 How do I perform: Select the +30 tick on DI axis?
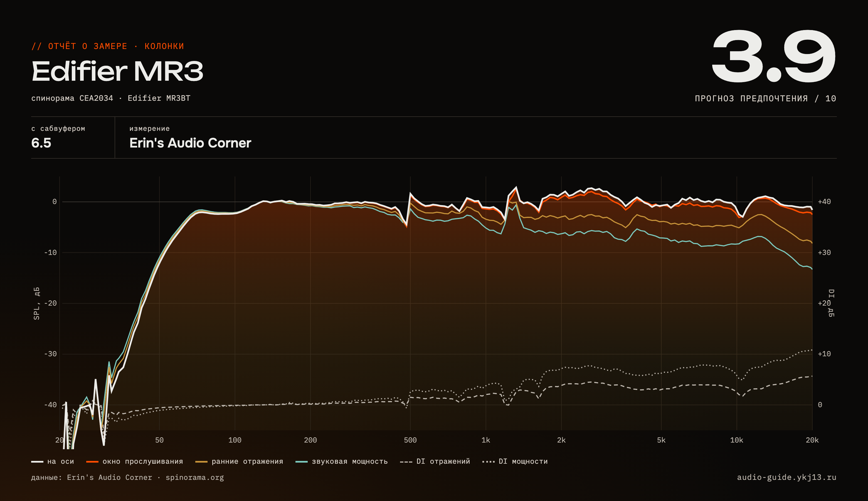[x=824, y=252]
